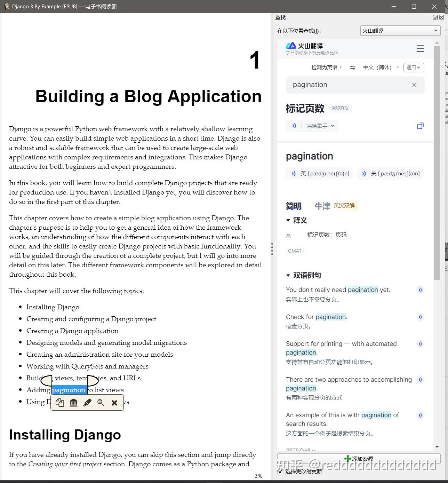Collapse the 双语例句 section
Image resolution: width=448 pixels, height=483 pixels.
click(288, 276)
